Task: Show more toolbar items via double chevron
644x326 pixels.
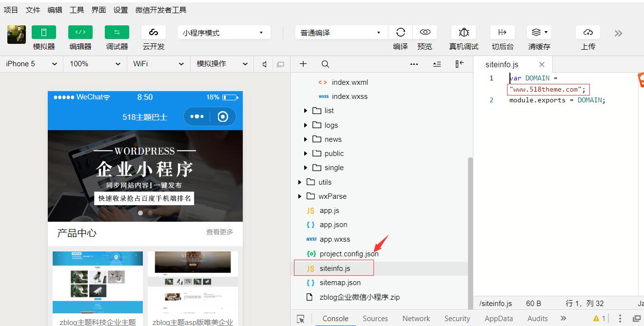Action: point(618,33)
